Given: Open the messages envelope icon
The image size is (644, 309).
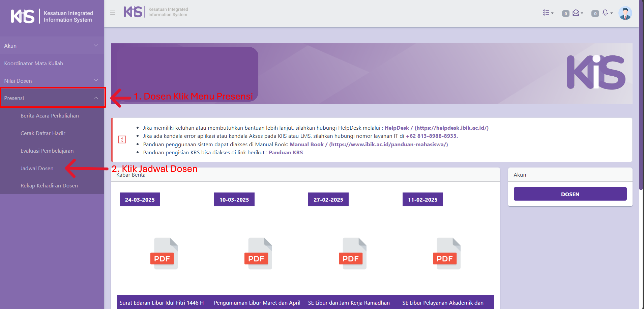Looking at the screenshot, I should pos(577,13).
